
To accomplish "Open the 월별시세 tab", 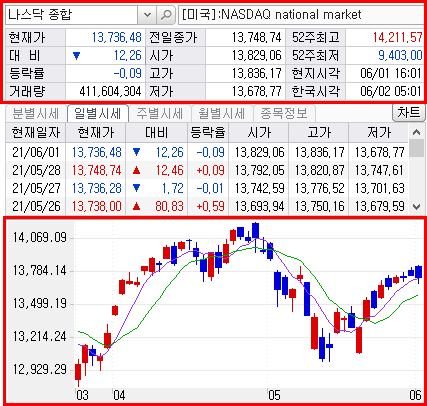I will 222,114.
